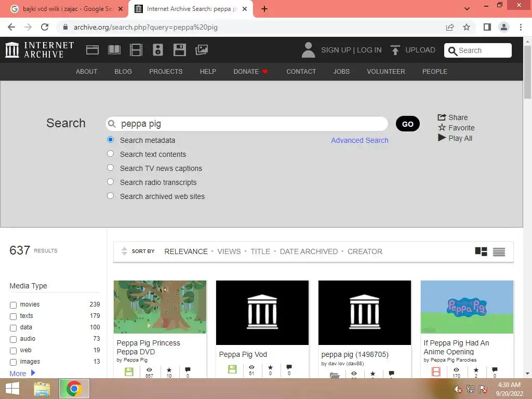Check the images media type filter
Viewport: 532px width, 399px height.
coord(13,362)
